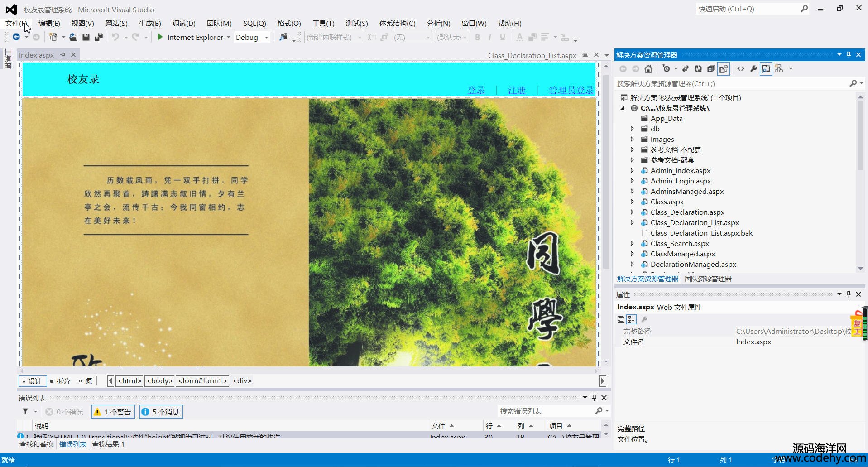Image resolution: width=868 pixels, height=467 pixels.
Task: Switch to 拆分 split view
Action: (60, 381)
